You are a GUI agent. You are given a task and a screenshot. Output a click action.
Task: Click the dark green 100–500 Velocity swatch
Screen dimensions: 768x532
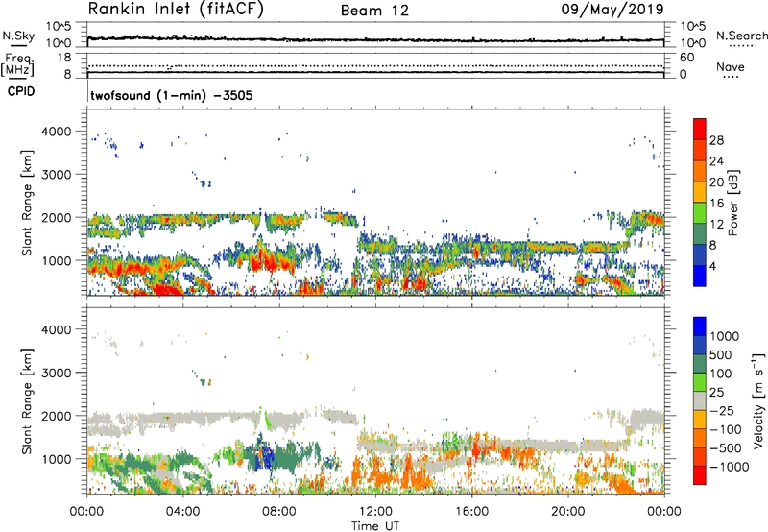[x=700, y=364]
